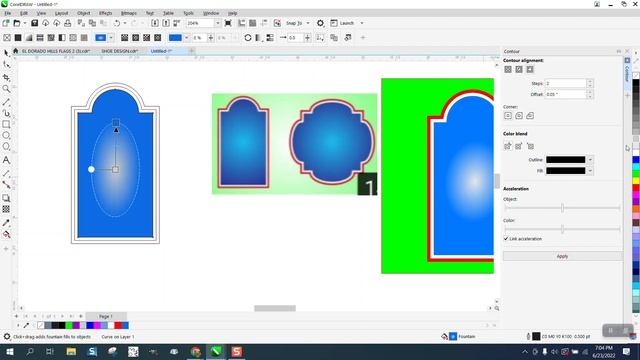Select the Zoom tool in the toolbox
This screenshot has width=640, height=360.
click(x=6, y=89)
